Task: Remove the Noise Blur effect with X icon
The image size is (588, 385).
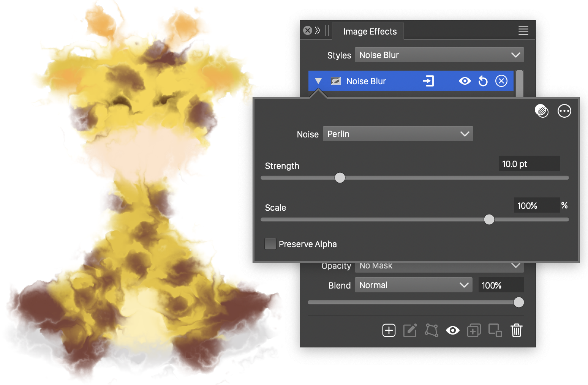Action: tap(501, 81)
